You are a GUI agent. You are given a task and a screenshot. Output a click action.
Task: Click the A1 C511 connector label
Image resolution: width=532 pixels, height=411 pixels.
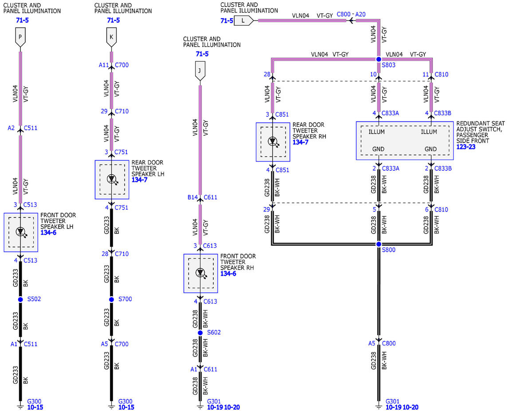pos(24,344)
